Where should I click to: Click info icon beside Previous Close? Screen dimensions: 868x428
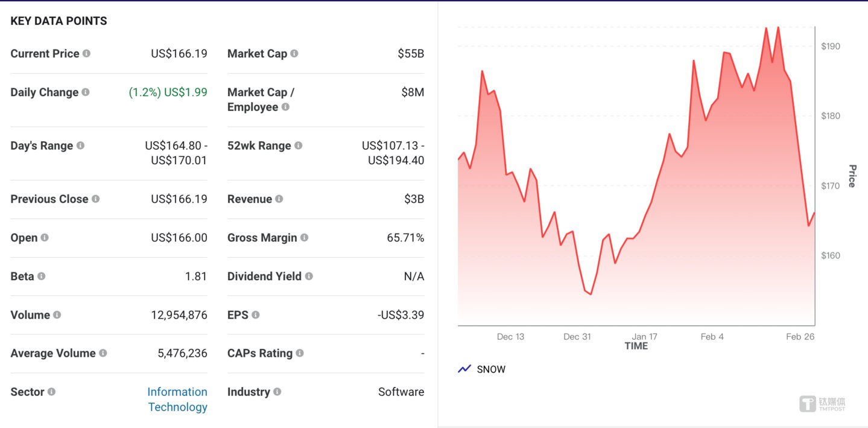click(95, 199)
